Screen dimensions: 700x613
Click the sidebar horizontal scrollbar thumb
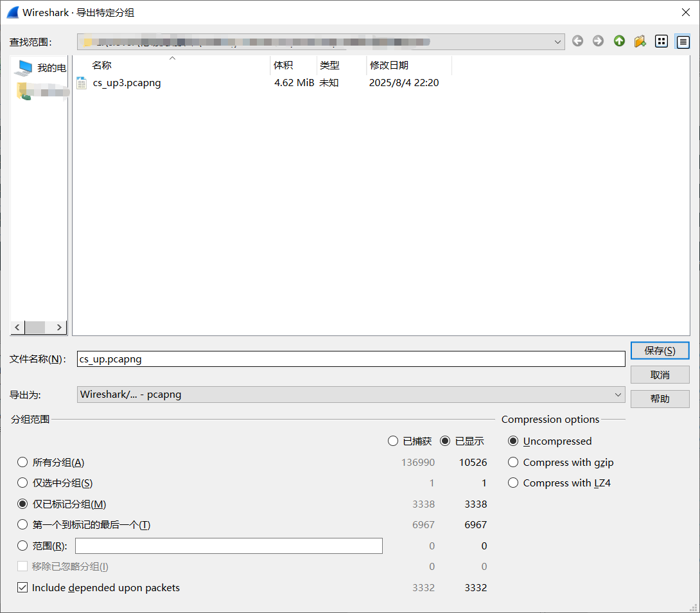35,327
